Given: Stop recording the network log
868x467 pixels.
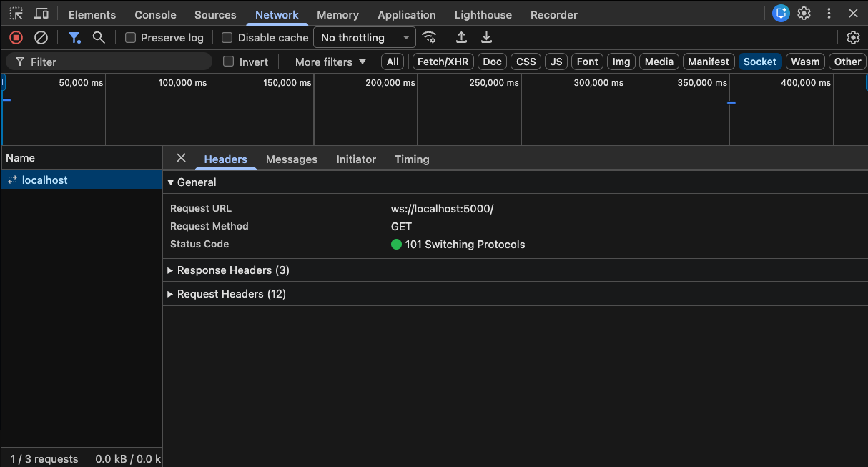Looking at the screenshot, I should coord(16,38).
